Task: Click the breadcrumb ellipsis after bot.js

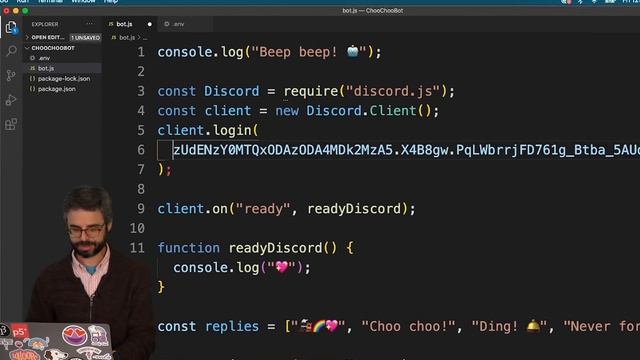Action: pyautogui.click(x=145, y=38)
